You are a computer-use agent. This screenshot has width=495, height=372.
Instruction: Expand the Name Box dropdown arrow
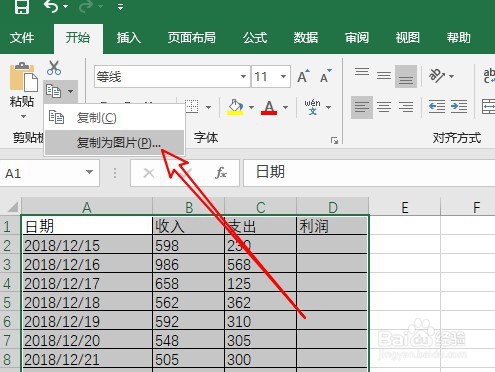pos(89,172)
